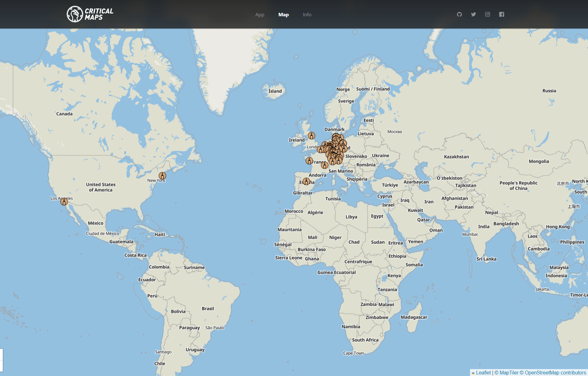588x376 pixels.
Task: Click the Ísland label
Action: pos(275,91)
